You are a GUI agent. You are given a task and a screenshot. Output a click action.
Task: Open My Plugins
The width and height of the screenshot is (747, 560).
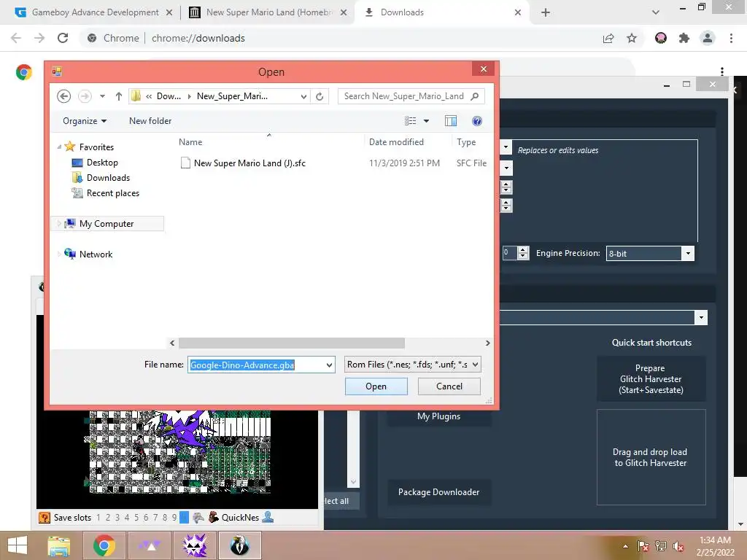[x=438, y=416]
